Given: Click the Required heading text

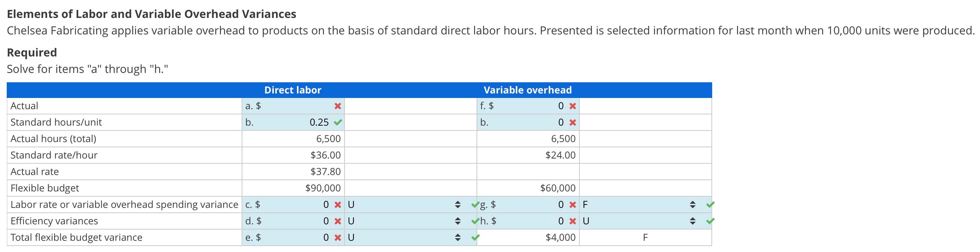Looking at the screenshot, I should 32,52.
